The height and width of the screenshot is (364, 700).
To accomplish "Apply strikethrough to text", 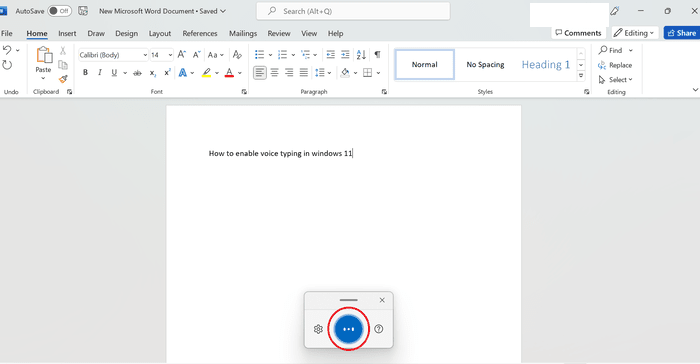I will pyautogui.click(x=138, y=73).
